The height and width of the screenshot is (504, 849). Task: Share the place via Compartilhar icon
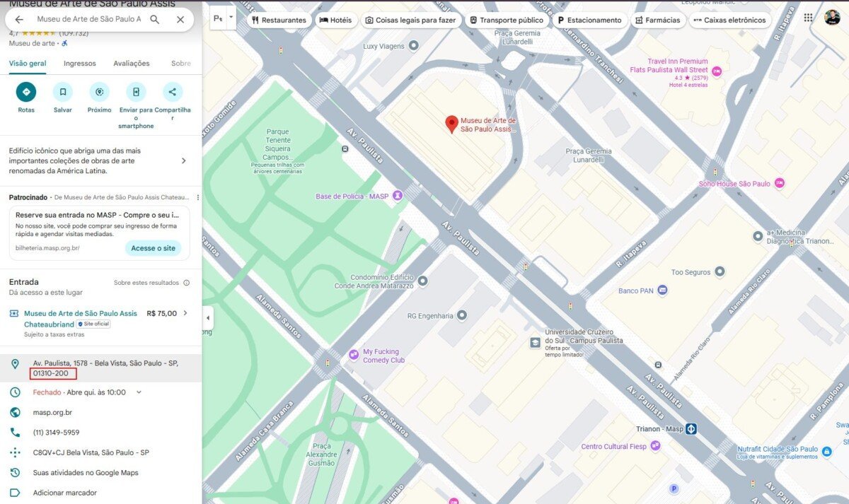pyautogui.click(x=173, y=92)
